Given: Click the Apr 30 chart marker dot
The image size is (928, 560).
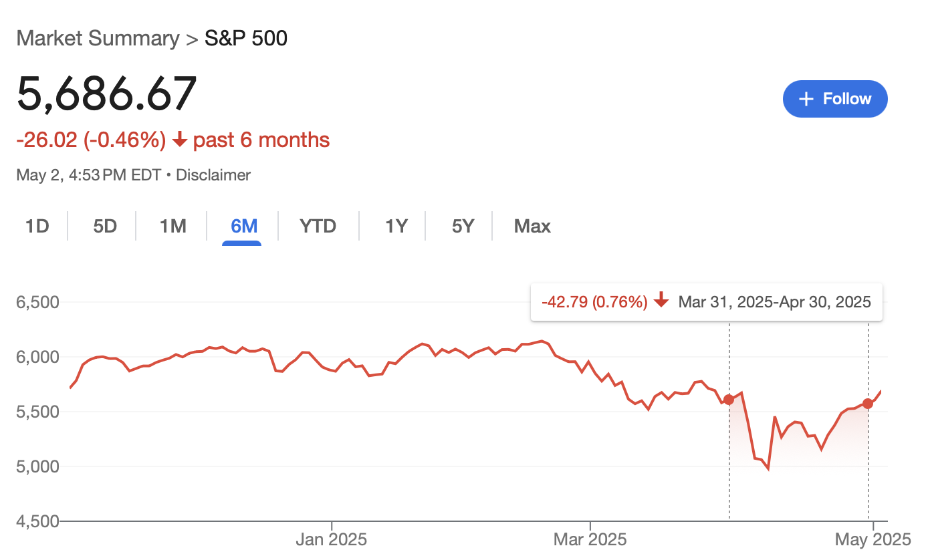Looking at the screenshot, I should (868, 403).
